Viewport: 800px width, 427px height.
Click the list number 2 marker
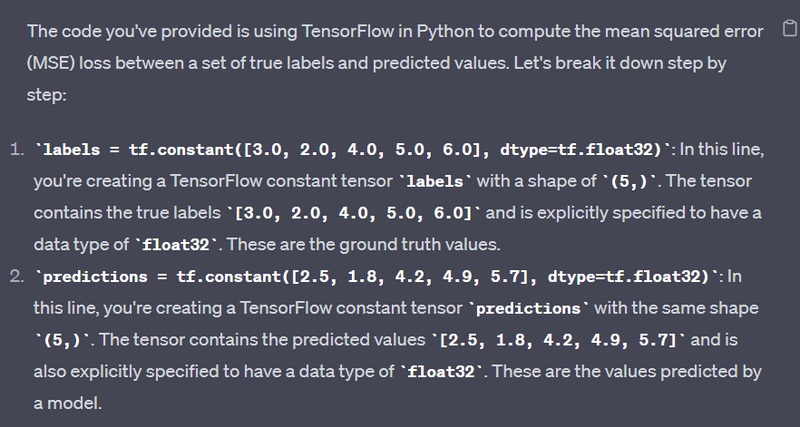pyautogui.click(x=17, y=276)
